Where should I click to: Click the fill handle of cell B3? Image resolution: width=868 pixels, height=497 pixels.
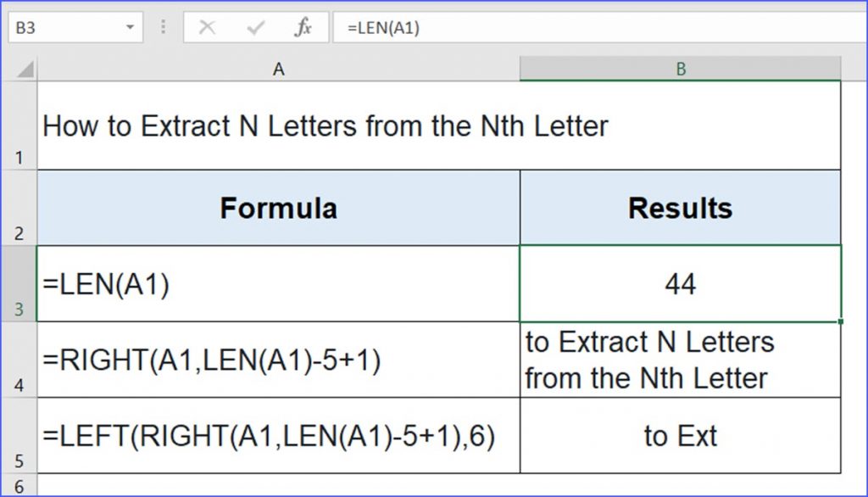839,321
